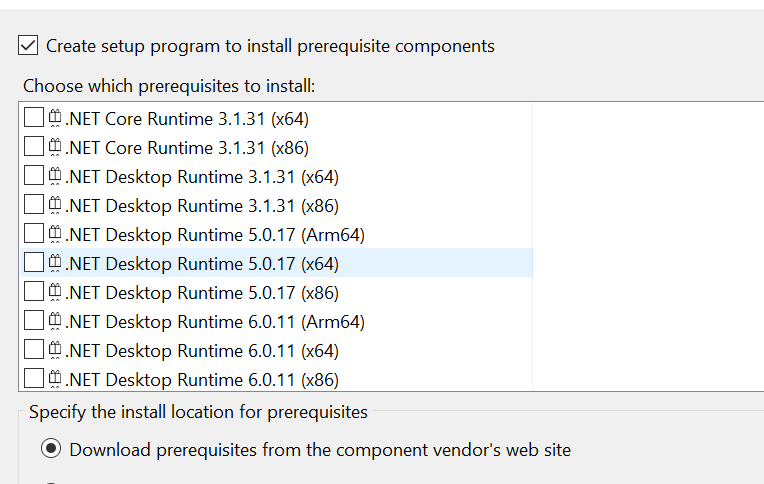Click package icon of .NET Desktop Runtime 3.1.31 (x64)
Image resolution: width=764 pixels, height=484 pixels.
pos(56,177)
